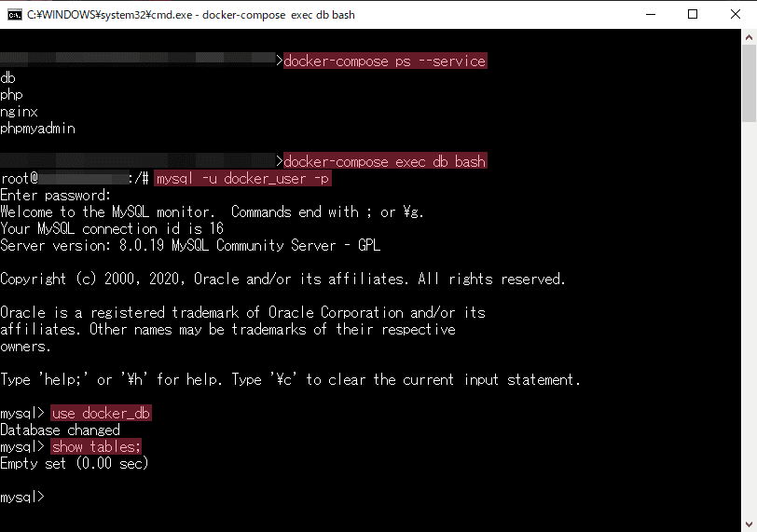Click the 'Welcome to the MySQL monitor' line
This screenshot has height=532, width=757.
[x=212, y=212]
